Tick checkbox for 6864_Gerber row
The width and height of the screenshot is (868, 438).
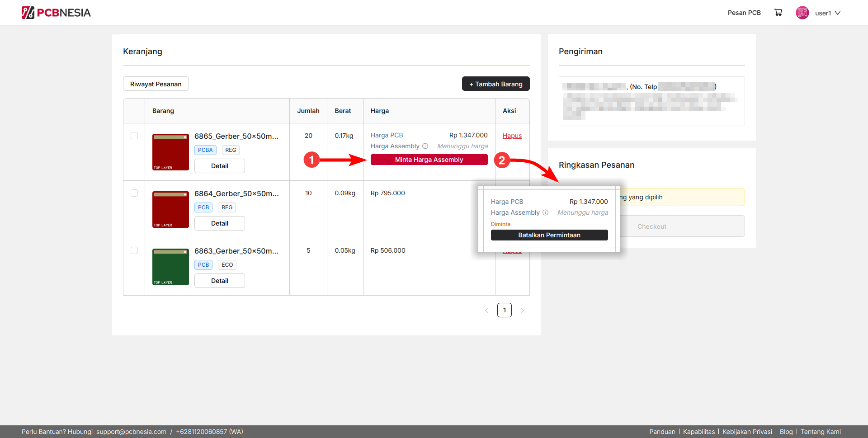(x=134, y=193)
